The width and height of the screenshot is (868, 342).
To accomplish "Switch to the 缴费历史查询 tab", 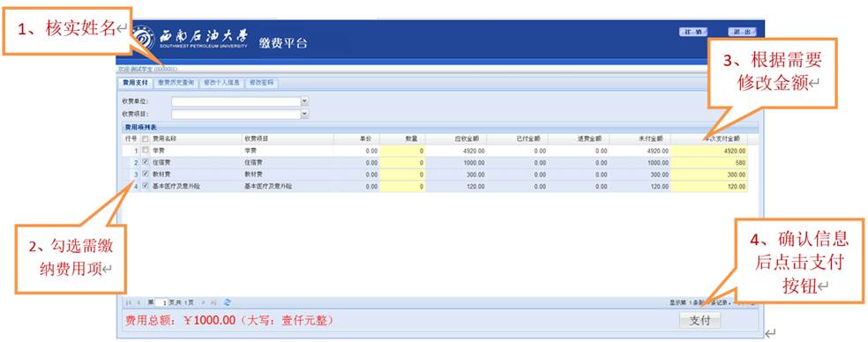I will pyautogui.click(x=176, y=83).
